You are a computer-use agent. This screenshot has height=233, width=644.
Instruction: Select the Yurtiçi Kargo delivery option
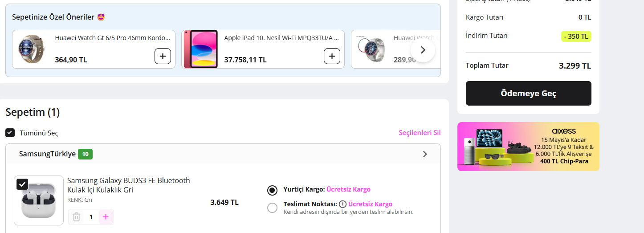(x=272, y=190)
